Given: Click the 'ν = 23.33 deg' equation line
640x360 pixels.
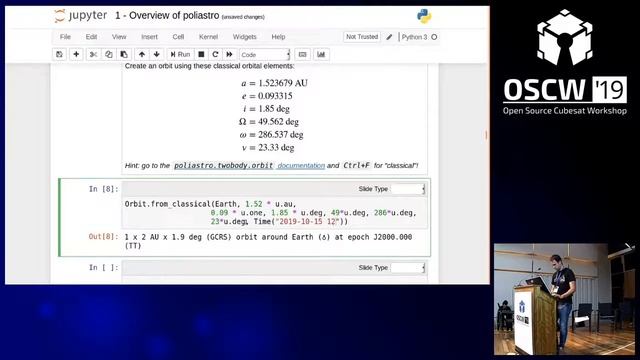Looking at the screenshot, I should pyautogui.click(x=268, y=147).
